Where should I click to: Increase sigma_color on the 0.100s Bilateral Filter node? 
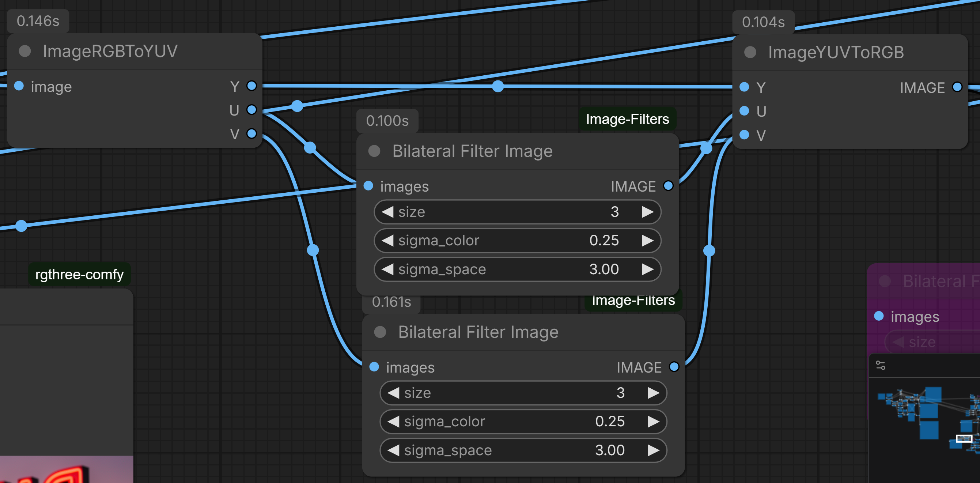(x=647, y=241)
